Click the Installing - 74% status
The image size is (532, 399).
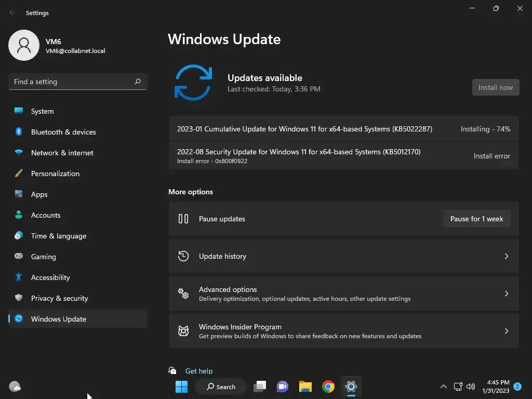pyautogui.click(x=486, y=129)
